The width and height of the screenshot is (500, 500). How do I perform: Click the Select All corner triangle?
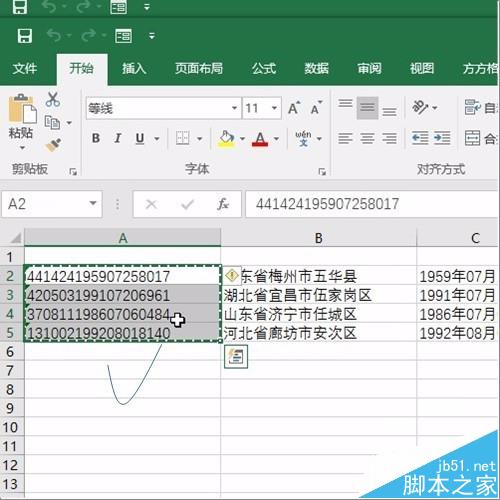pyautogui.click(x=15, y=238)
